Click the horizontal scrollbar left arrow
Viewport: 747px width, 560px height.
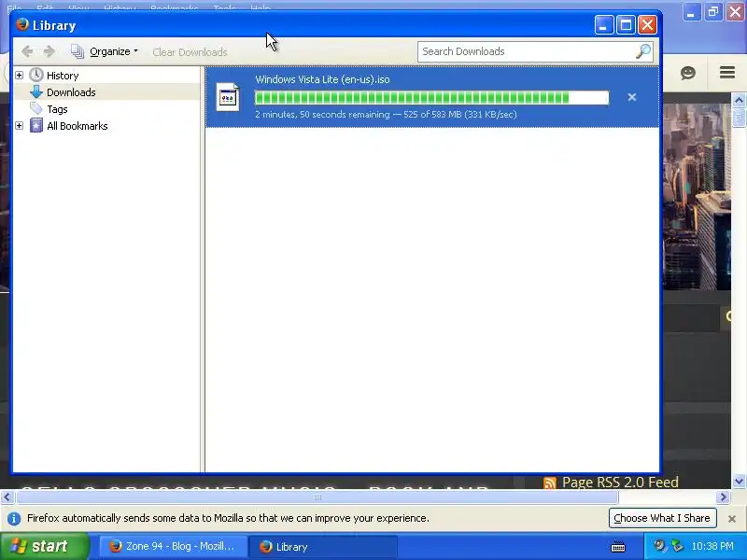pos(7,497)
